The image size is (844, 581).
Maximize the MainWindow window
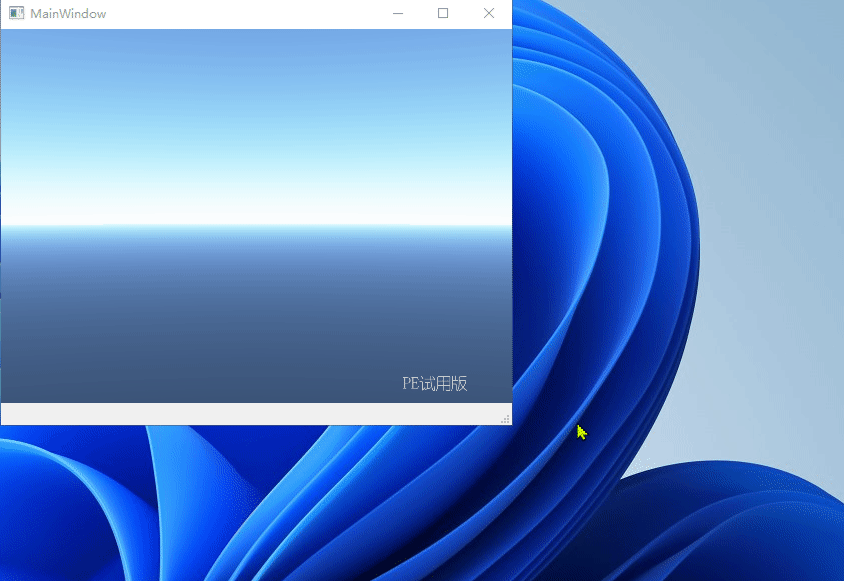pyautogui.click(x=443, y=13)
